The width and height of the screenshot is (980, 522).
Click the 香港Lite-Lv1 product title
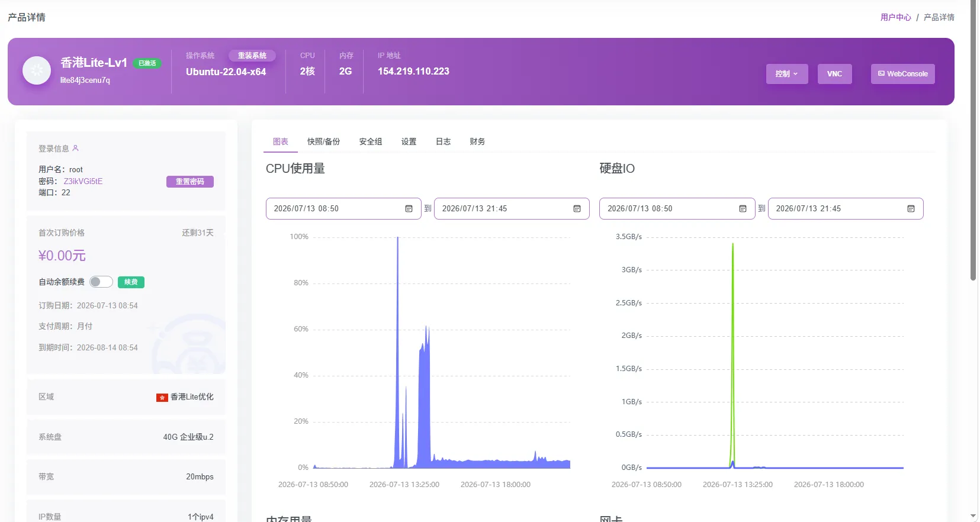[94, 63]
